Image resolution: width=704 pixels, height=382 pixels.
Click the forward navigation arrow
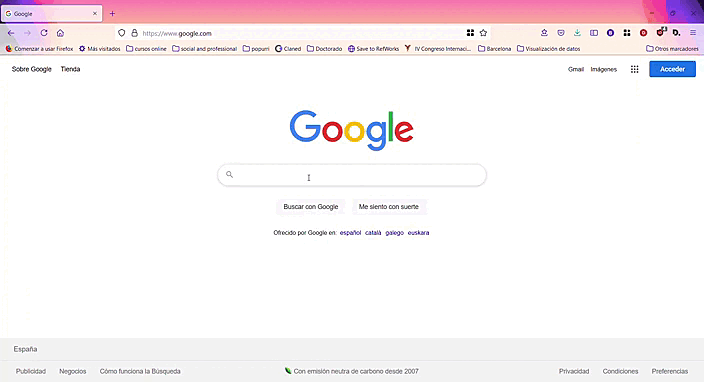coord(27,33)
